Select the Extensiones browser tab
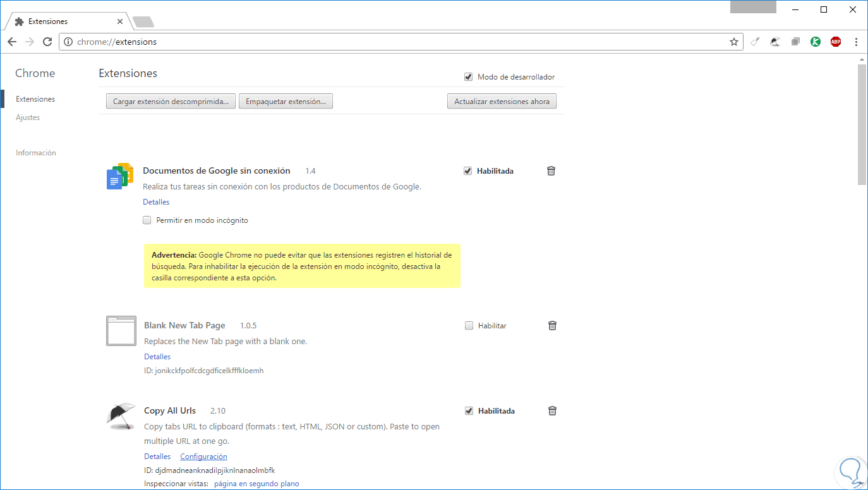This screenshot has width=868, height=490. click(x=67, y=21)
